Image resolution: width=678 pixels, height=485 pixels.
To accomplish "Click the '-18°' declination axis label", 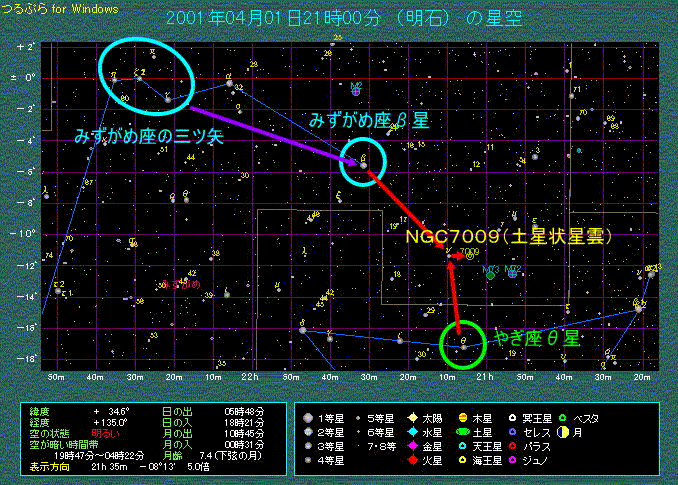I will pos(25,359).
